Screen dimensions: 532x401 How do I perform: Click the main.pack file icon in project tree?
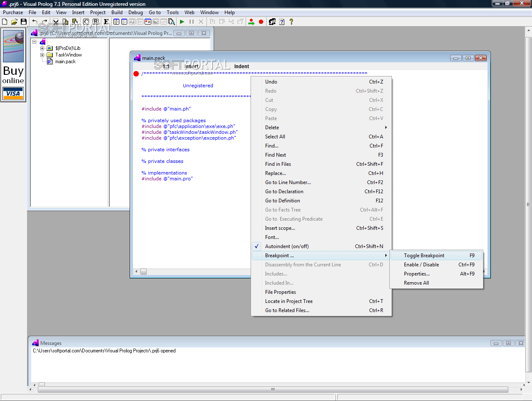coord(50,62)
